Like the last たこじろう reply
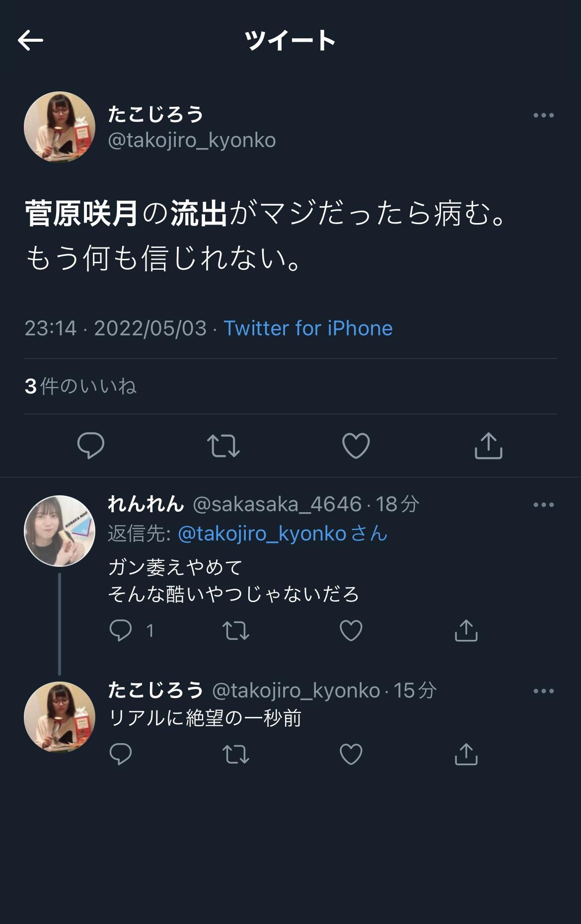The image size is (581, 924). [351, 754]
